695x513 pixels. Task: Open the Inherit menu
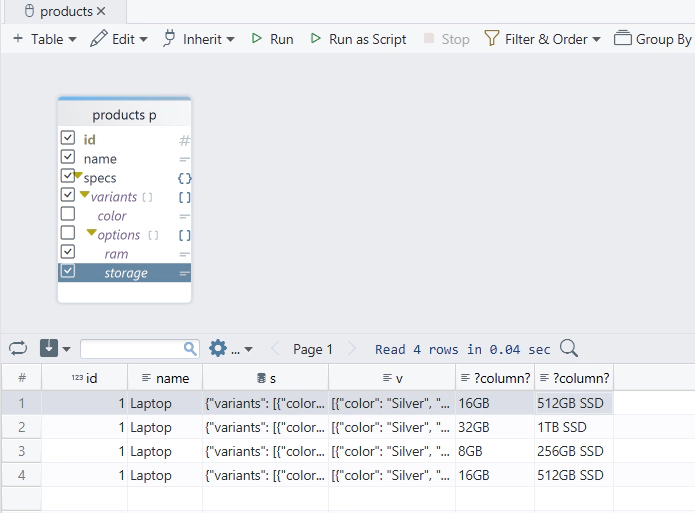[x=198, y=39]
